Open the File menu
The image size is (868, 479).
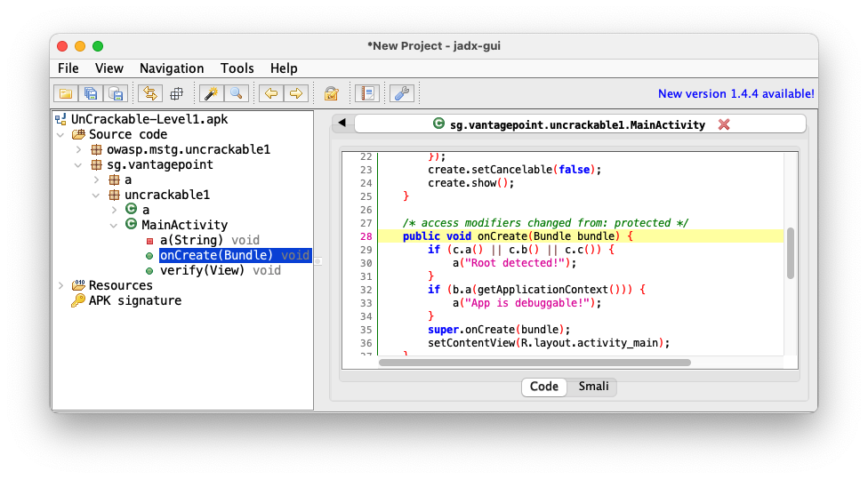68,68
